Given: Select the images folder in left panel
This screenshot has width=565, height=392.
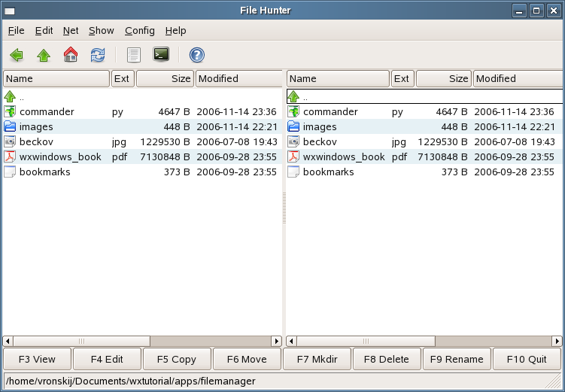Looking at the screenshot, I should [x=36, y=126].
